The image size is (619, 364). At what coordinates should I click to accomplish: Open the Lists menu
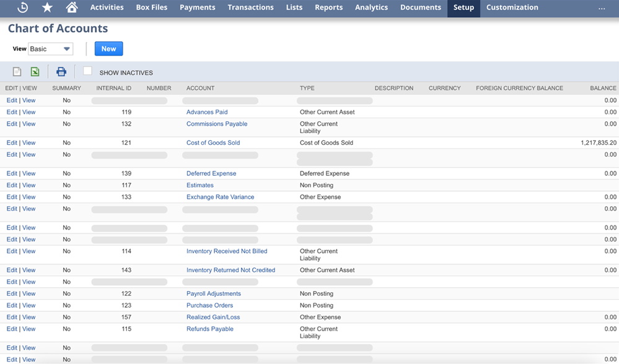(x=294, y=7)
